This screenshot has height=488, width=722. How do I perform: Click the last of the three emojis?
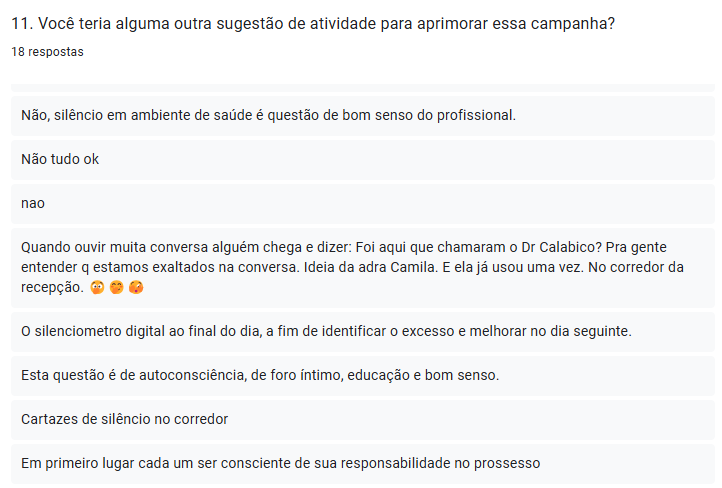pyautogui.click(x=136, y=288)
